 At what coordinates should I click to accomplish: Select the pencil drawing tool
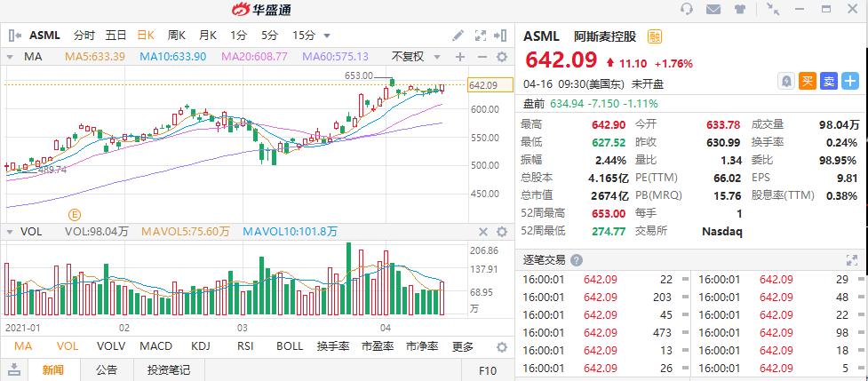click(x=458, y=36)
